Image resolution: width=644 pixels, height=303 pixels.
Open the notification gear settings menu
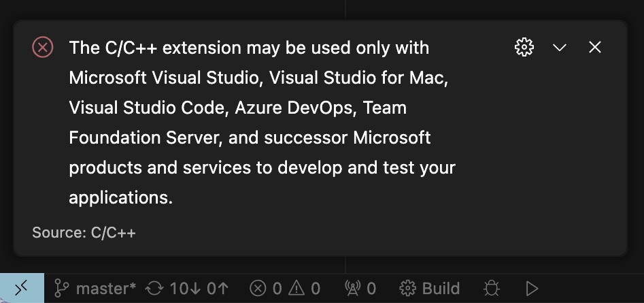tap(524, 47)
